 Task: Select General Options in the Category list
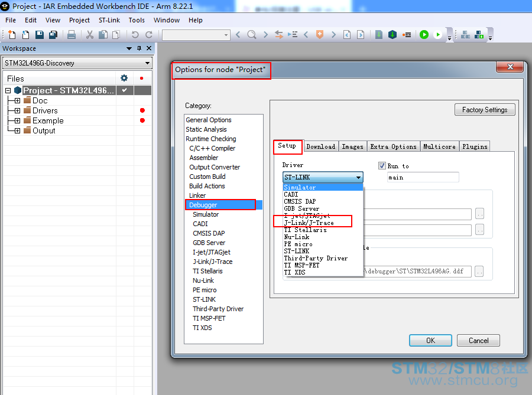pyautogui.click(x=208, y=120)
